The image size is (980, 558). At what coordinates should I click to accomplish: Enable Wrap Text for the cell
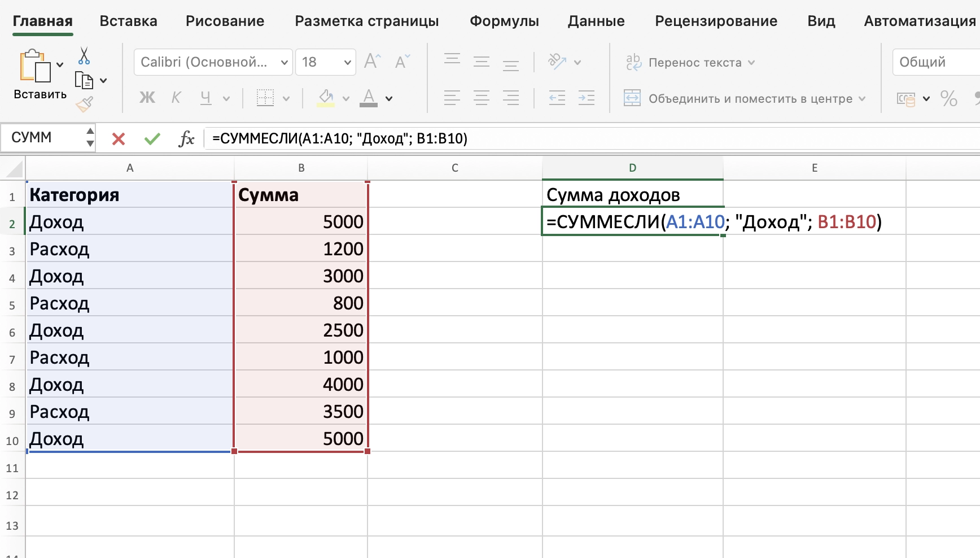tap(633, 63)
